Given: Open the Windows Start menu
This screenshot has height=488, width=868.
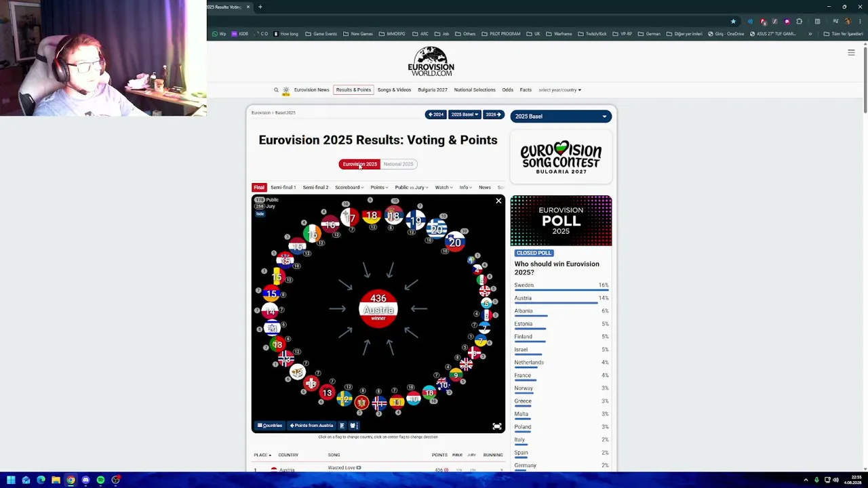Looking at the screenshot, I should (x=11, y=480).
